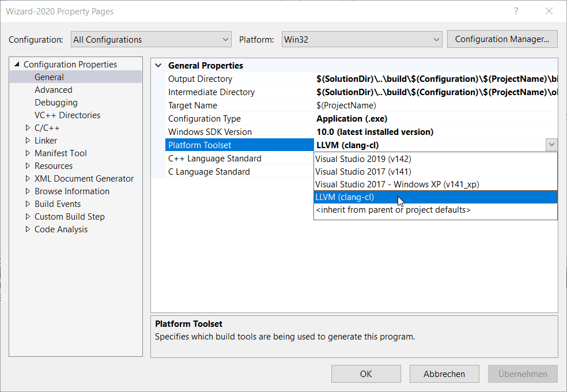The height and width of the screenshot is (392, 567).
Task: Click the 10.0 latest installed version value
Action: coord(375,132)
